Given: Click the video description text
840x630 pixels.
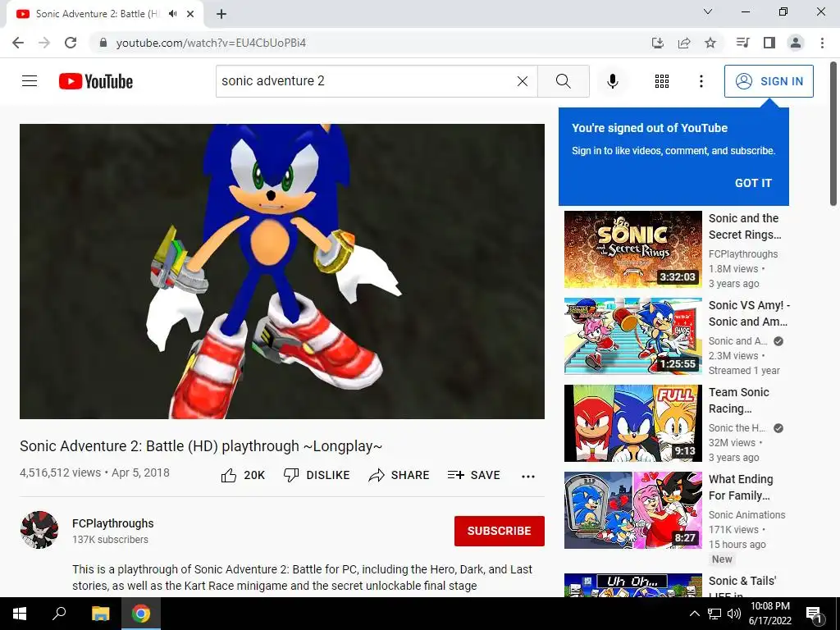Looking at the screenshot, I should (x=302, y=577).
